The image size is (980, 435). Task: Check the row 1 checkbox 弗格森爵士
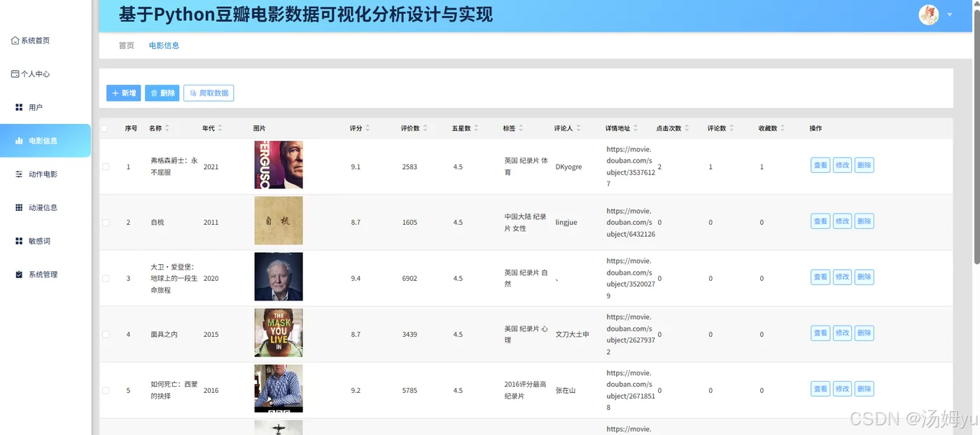point(106,167)
